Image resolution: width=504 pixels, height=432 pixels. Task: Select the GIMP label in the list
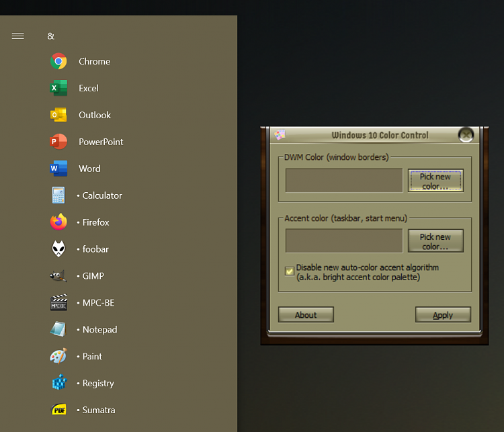(x=93, y=275)
